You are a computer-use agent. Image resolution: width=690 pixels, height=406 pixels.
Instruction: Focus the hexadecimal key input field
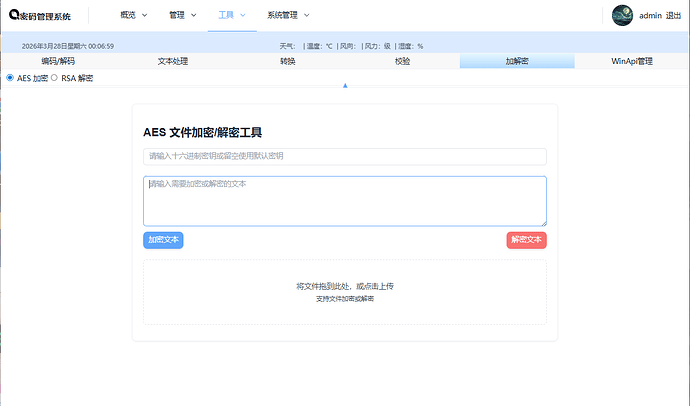tap(345, 157)
